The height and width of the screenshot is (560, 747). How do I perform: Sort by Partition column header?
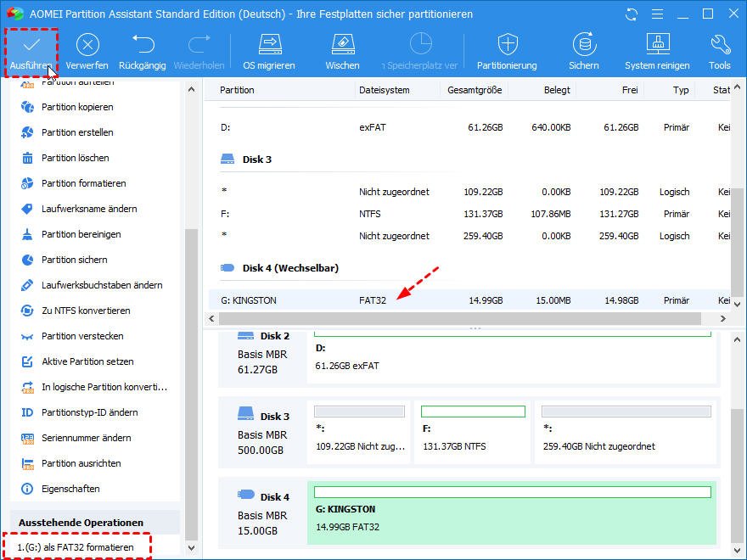click(237, 90)
